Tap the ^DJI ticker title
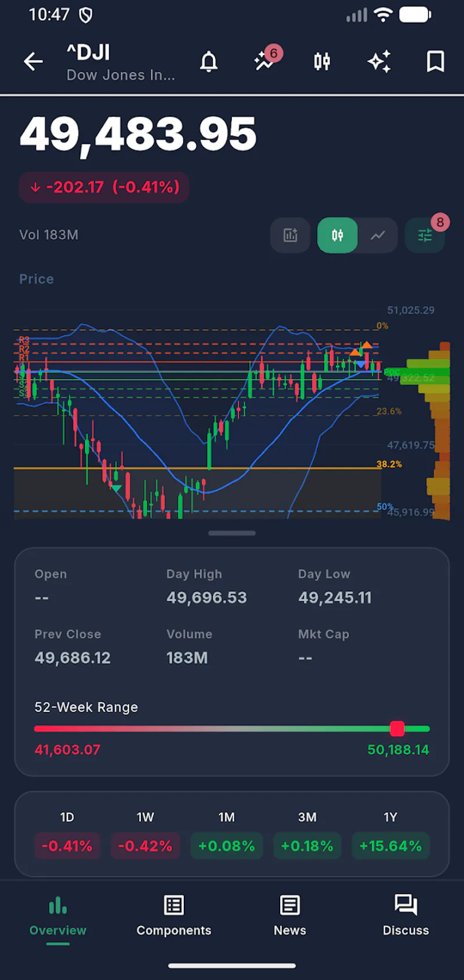 (88, 53)
